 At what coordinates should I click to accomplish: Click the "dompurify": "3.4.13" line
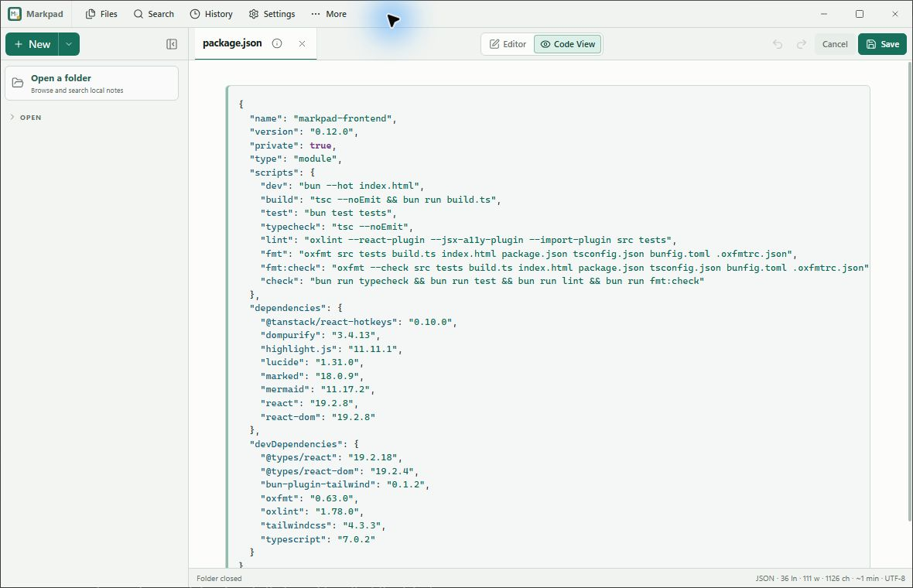[x=320, y=335]
